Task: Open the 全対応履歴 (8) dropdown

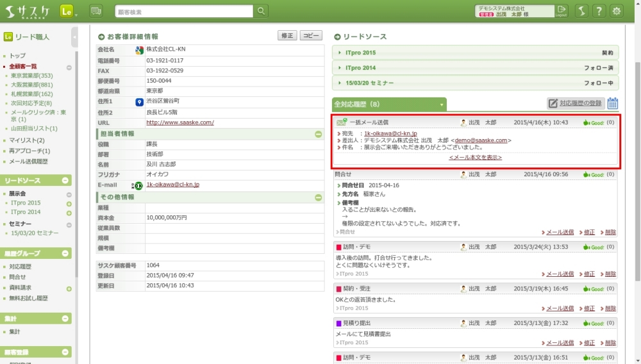Action: pyautogui.click(x=442, y=104)
